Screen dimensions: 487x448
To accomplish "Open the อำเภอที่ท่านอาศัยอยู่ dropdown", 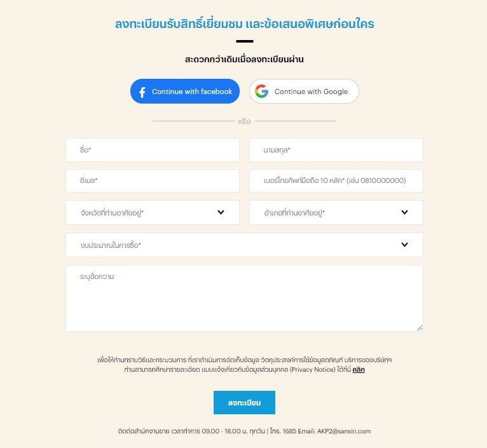I will tap(336, 213).
